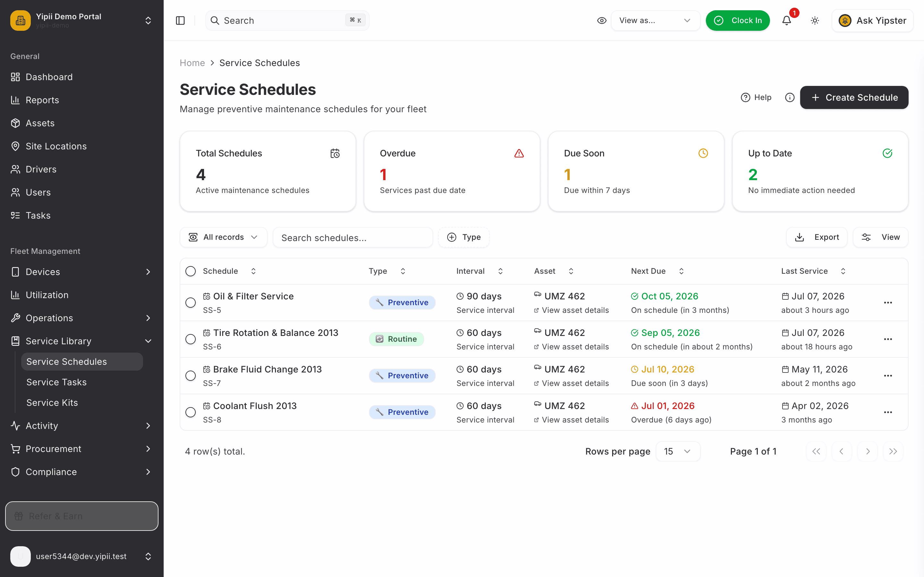Viewport: 924px width, 577px height.
Task: Click the eye preview icon
Action: (602, 21)
